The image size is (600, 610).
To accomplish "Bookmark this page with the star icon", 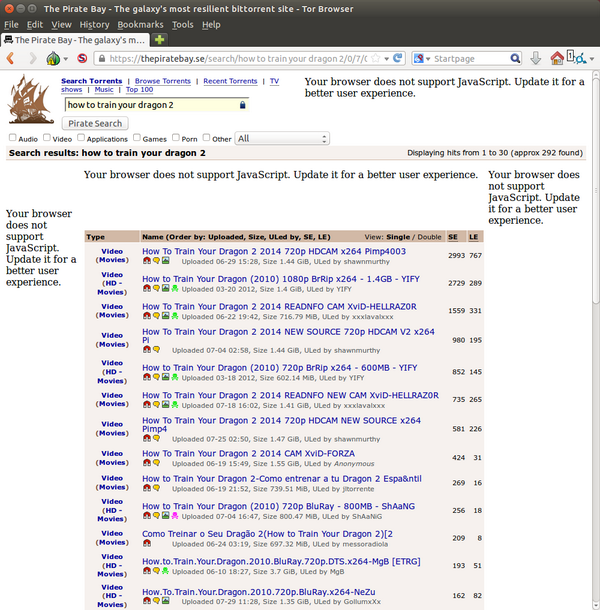I will coord(375,58).
